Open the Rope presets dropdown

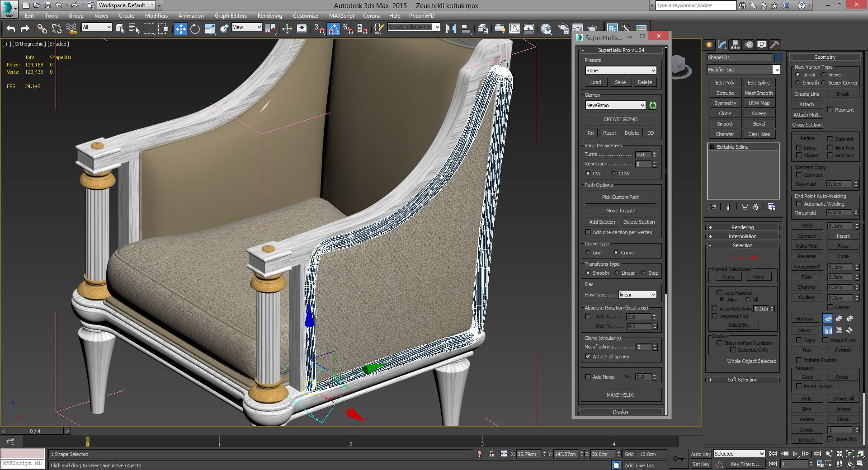point(620,70)
